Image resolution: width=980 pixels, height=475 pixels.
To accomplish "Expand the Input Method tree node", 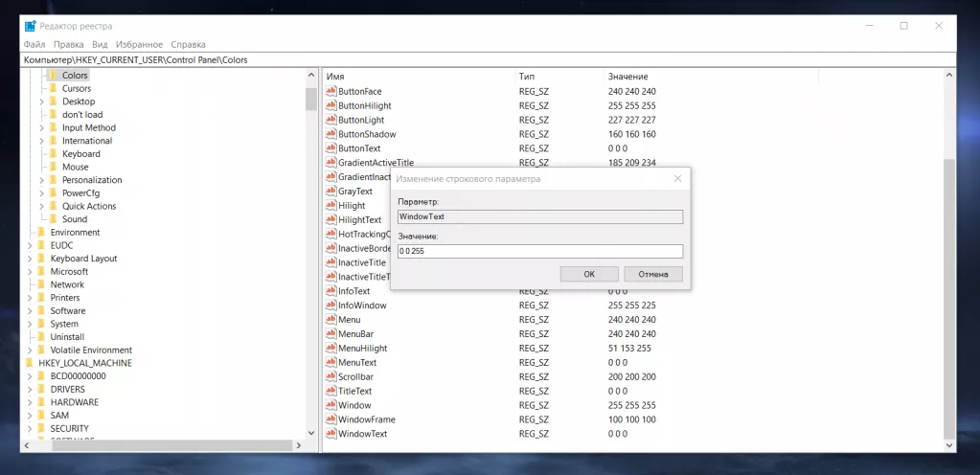I will coord(41,127).
